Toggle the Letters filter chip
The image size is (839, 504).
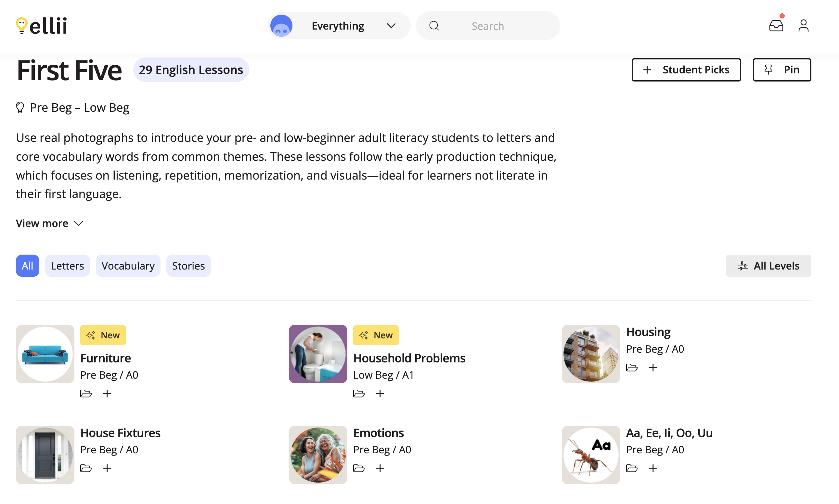[67, 266]
